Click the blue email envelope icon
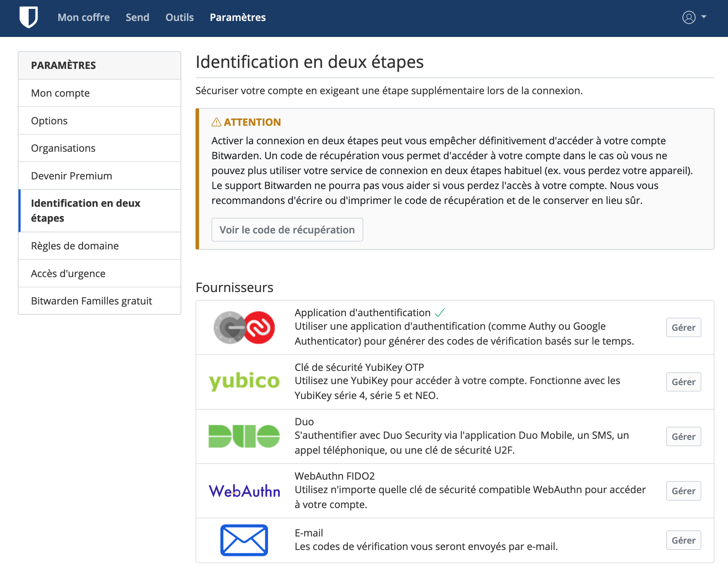 tap(244, 540)
